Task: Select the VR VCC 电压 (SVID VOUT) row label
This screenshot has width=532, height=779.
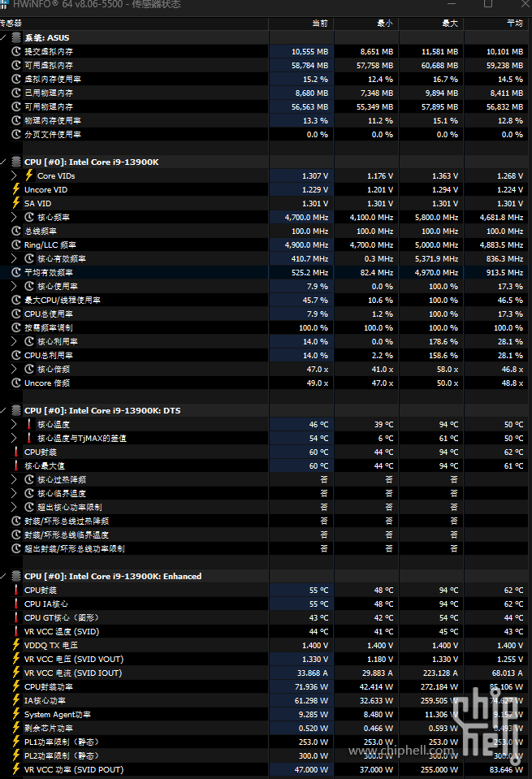Action: tap(74, 660)
